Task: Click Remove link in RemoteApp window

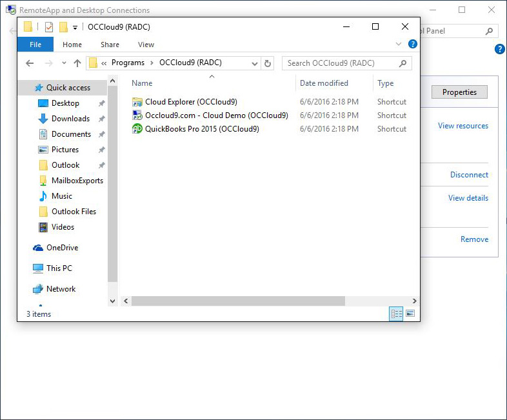Action: [474, 239]
